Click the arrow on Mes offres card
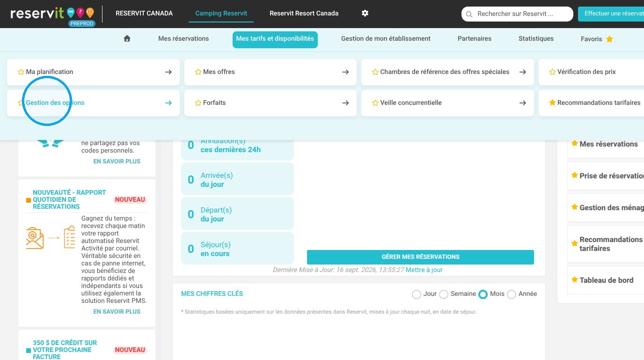The width and height of the screenshot is (644, 360). (345, 72)
